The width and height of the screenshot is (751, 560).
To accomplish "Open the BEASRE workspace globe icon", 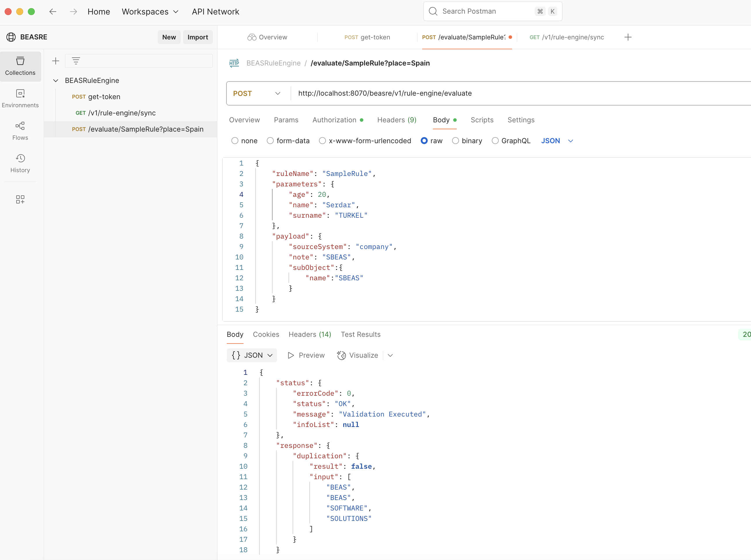I will pyautogui.click(x=11, y=37).
